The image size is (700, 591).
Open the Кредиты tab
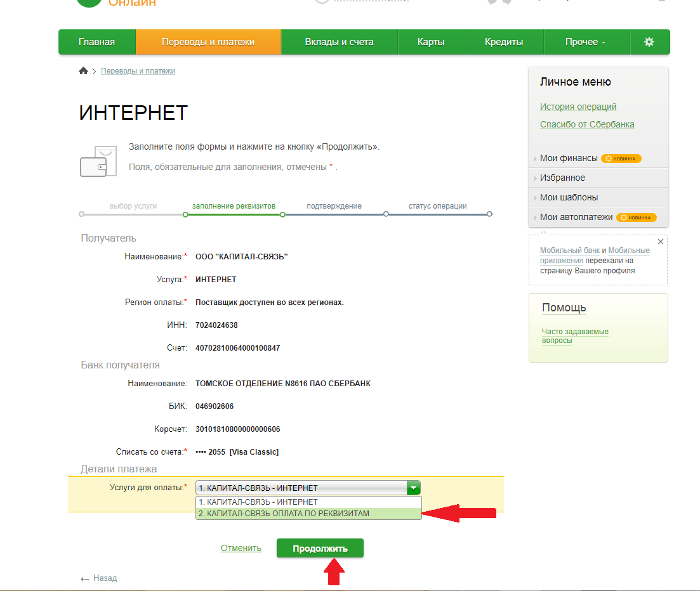[x=504, y=42]
